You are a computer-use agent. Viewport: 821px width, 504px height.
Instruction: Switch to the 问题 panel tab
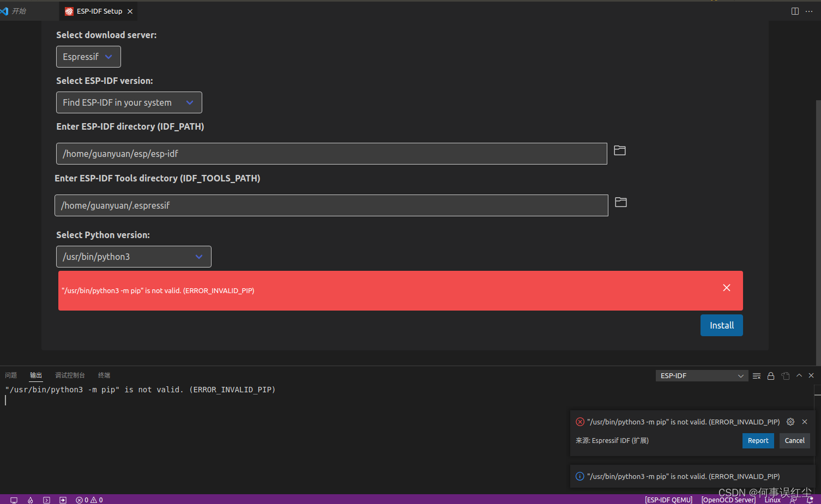click(x=11, y=375)
